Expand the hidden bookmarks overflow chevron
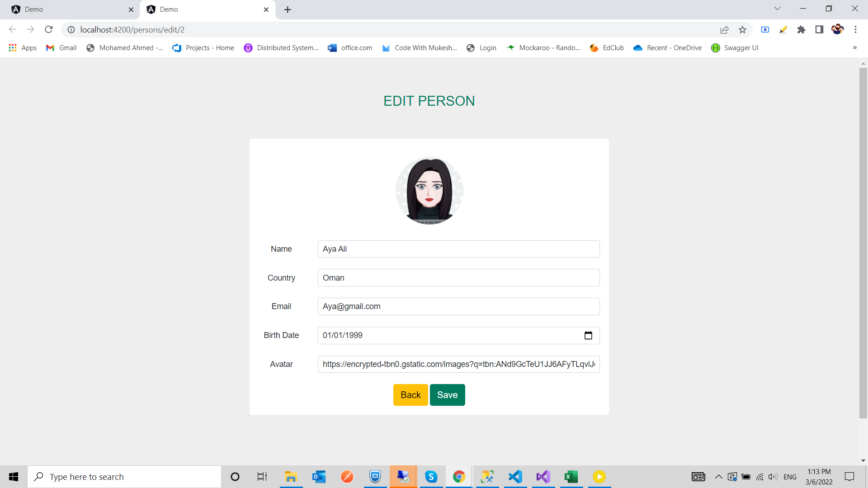The height and width of the screenshot is (488, 868). pos(855,47)
